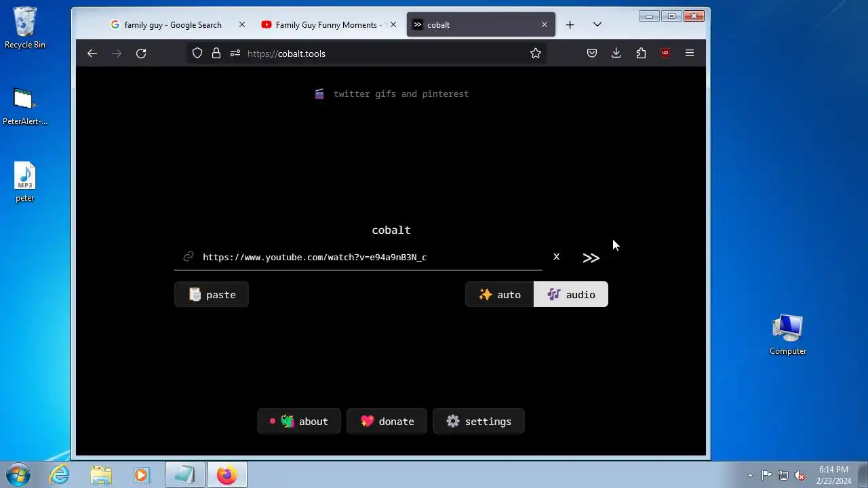Screen dimensions: 868x488
Task: Select the pinned program next to Firefox in taskbar
Action: (x=185, y=475)
